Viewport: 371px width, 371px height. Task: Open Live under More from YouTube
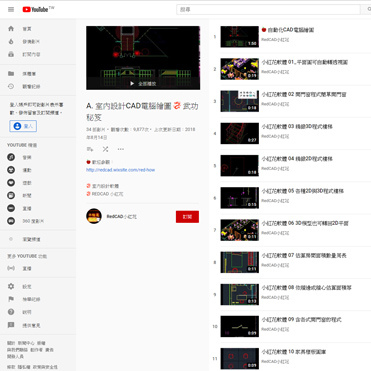pyautogui.click(x=11, y=268)
